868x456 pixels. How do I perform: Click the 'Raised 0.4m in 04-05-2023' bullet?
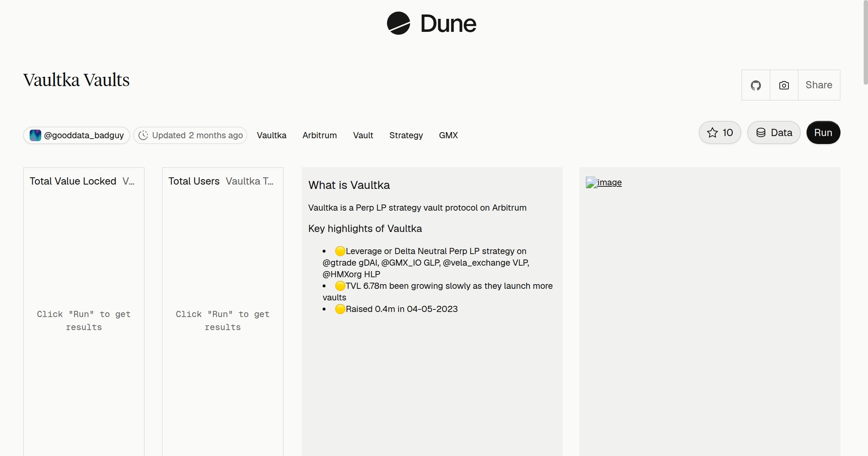click(396, 309)
